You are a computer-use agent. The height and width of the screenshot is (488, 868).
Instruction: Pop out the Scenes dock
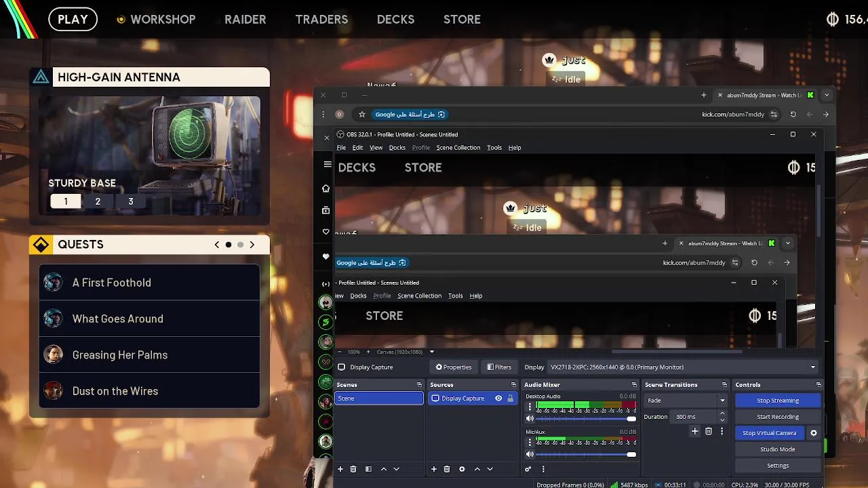coord(419,385)
